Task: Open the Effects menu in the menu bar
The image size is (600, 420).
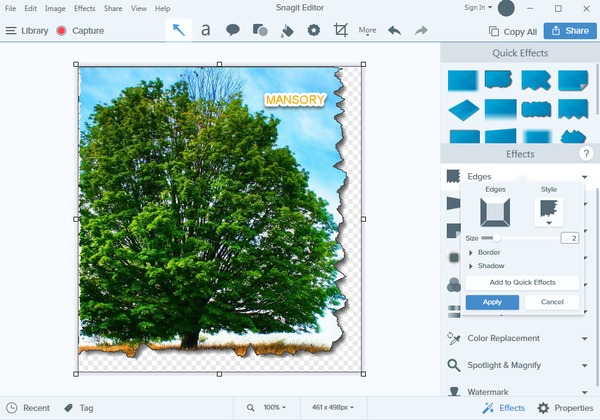Action: click(85, 8)
